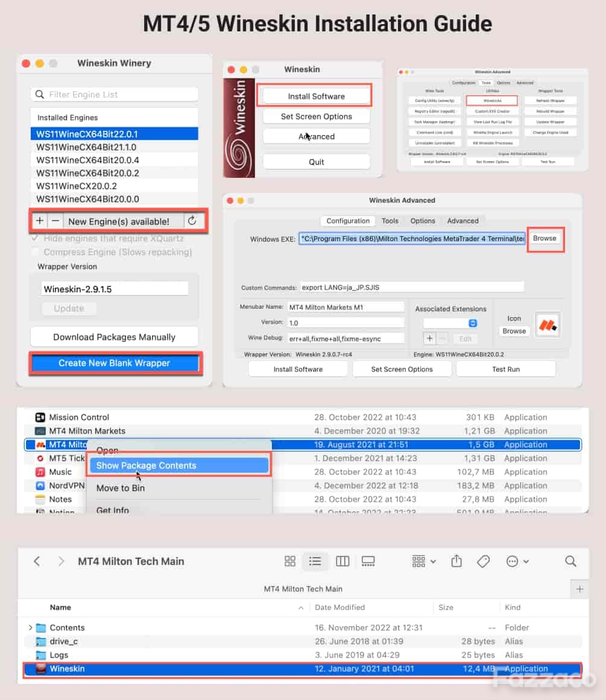Open the Associated Extensions dropdown
This screenshot has width=606, height=700.
[450, 323]
